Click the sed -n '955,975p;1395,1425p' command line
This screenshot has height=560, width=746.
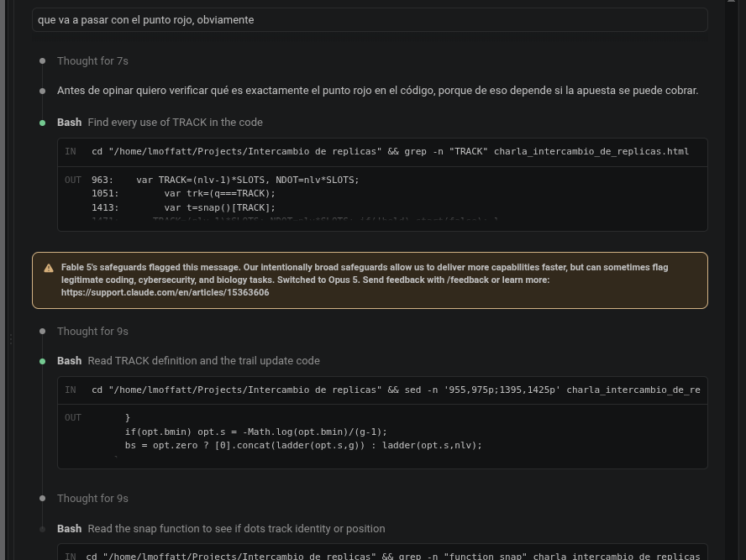coord(396,390)
